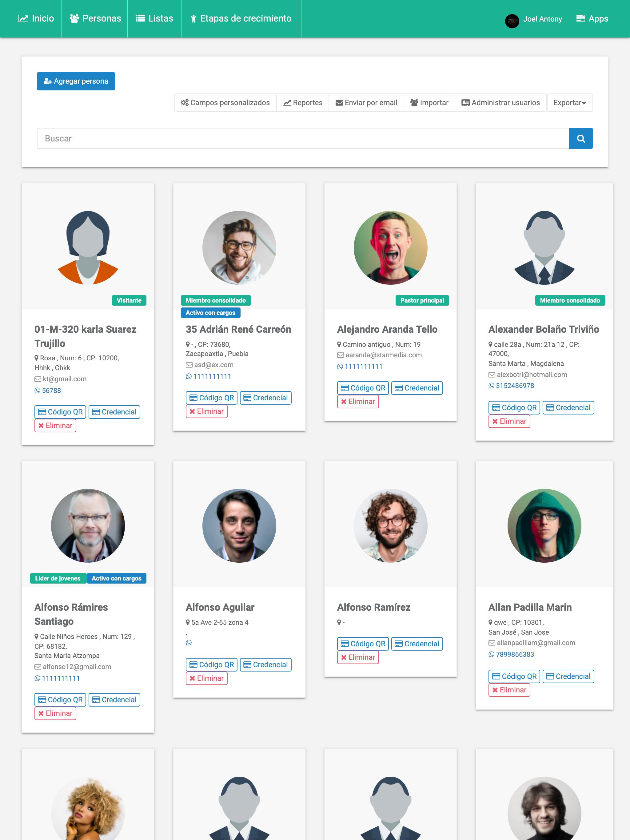This screenshot has width=630, height=840.
Task: Open Código QR for Alexander Bolaño Triviño
Action: coord(514,407)
